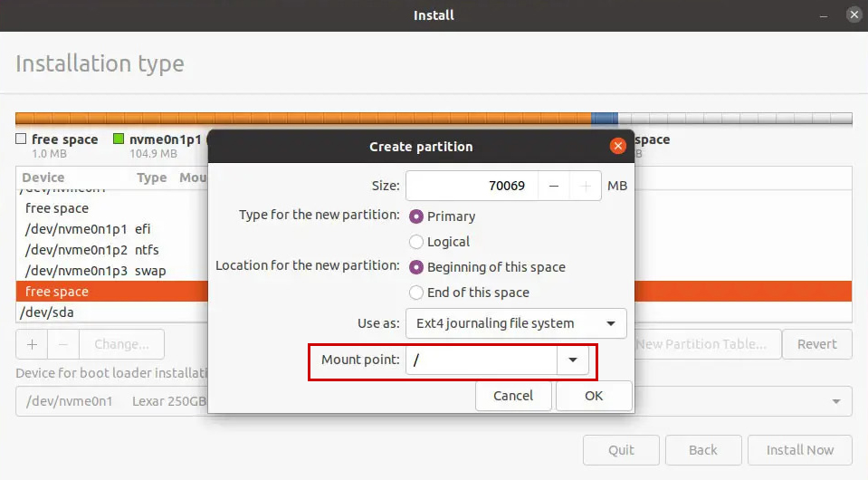Image resolution: width=868 pixels, height=480 pixels.
Task: Click the orange segment of disk usage bar
Action: click(x=299, y=119)
